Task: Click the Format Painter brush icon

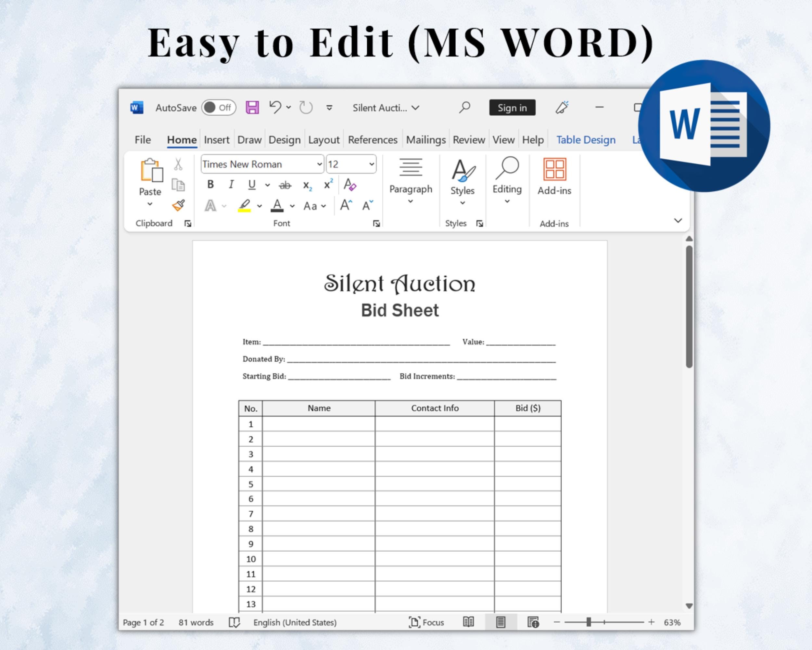Action: tap(179, 205)
